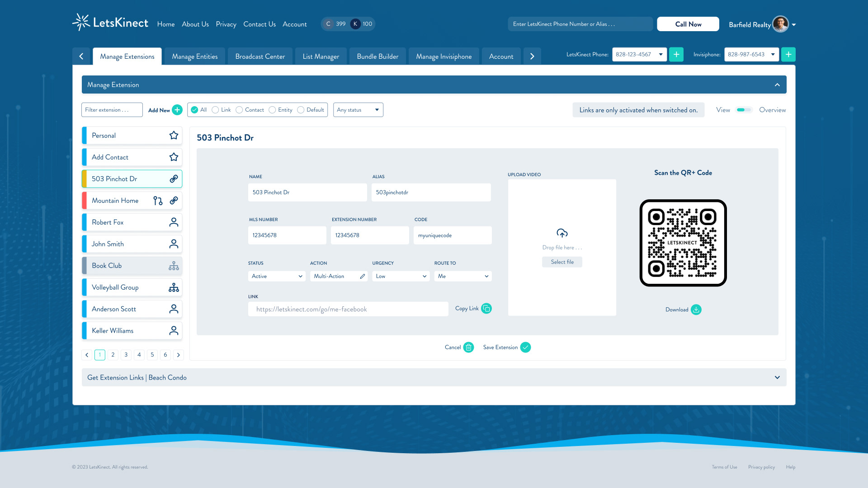The height and width of the screenshot is (488, 868).
Task: Expand the Get Extension Links section
Action: (x=777, y=377)
